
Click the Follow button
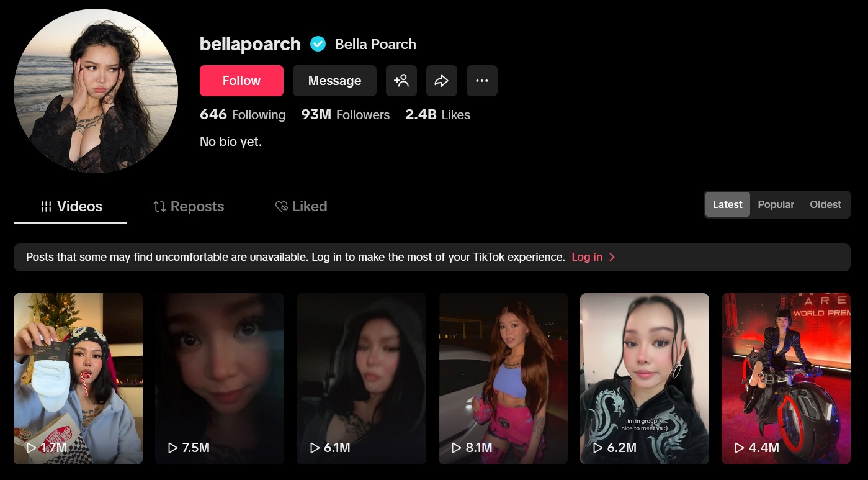[x=241, y=81]
